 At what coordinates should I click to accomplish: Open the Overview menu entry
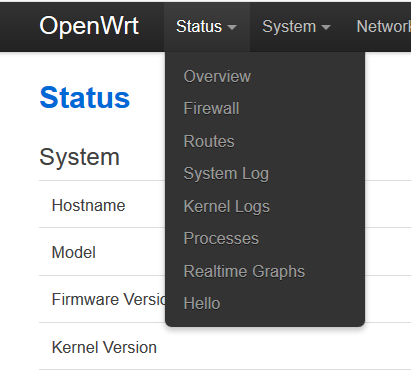click(x=217, y=76)
